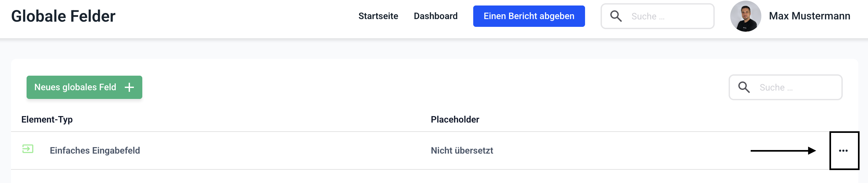Click the plus icon on Neues globales Feld
The width and height of the screenshot is (868, 183).
pyautogui.click(x=129, y=88)
